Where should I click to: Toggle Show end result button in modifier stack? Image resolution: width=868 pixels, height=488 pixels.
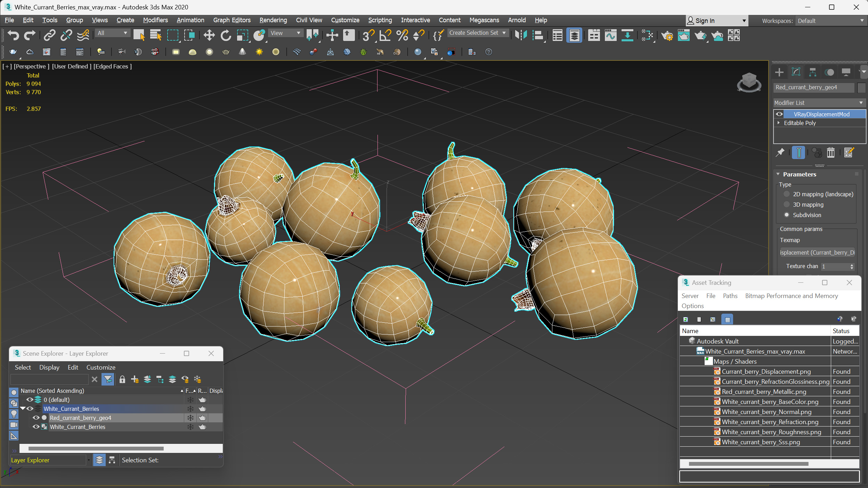coord(799,152)
